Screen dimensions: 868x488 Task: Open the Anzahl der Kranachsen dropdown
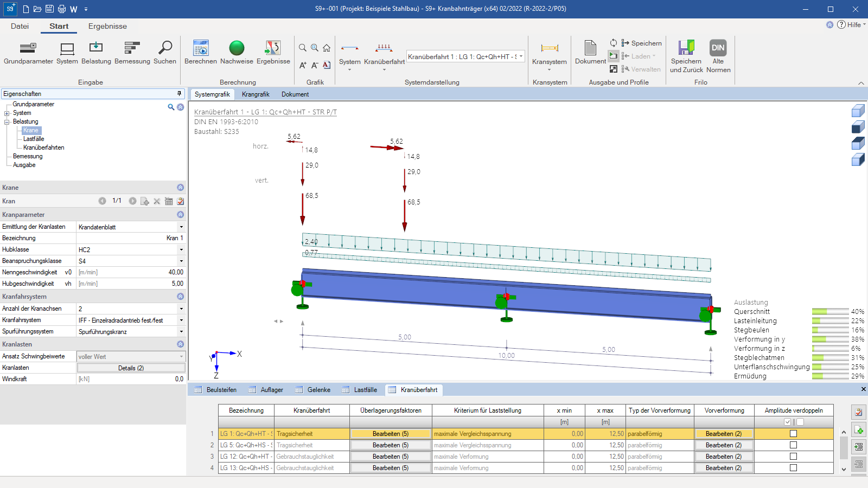point(181,309)
